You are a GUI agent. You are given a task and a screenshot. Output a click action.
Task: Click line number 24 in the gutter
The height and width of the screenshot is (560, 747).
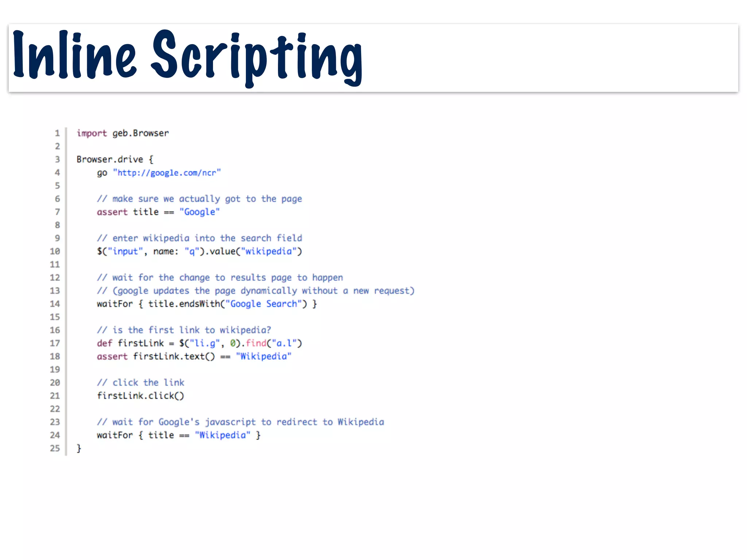click(55, 435)
